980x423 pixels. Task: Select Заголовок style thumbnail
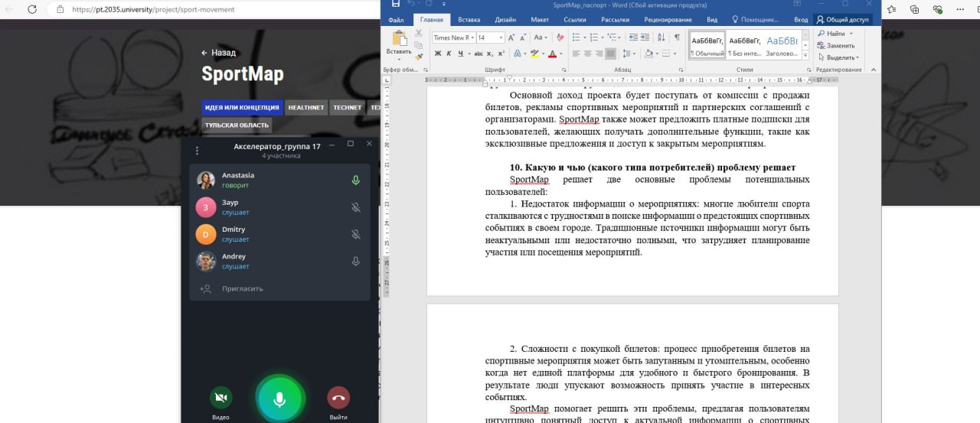tap(782, 45)
